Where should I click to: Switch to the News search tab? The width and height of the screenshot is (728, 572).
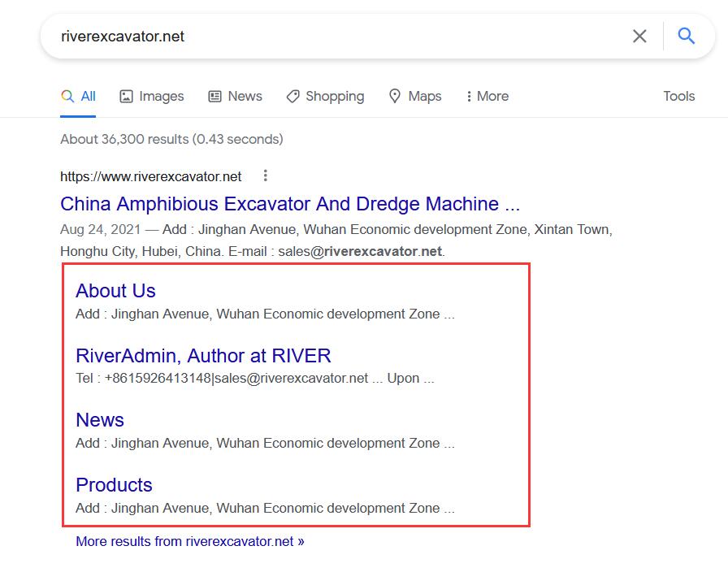235,96
